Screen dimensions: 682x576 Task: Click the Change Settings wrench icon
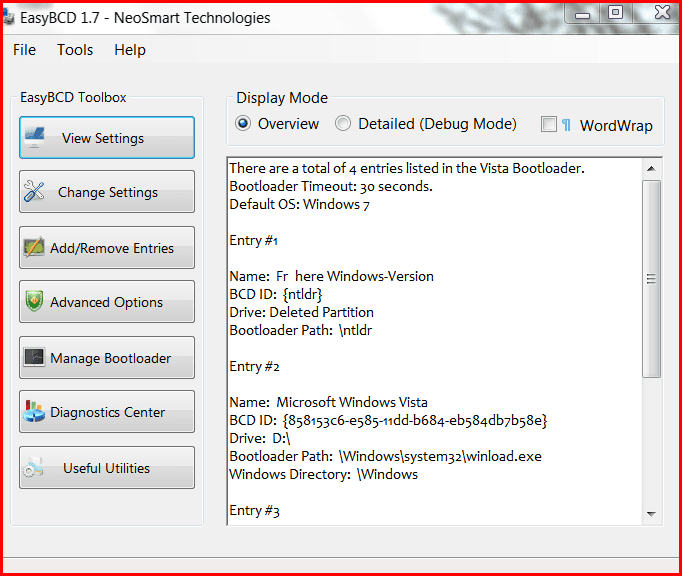coord(34,191)
